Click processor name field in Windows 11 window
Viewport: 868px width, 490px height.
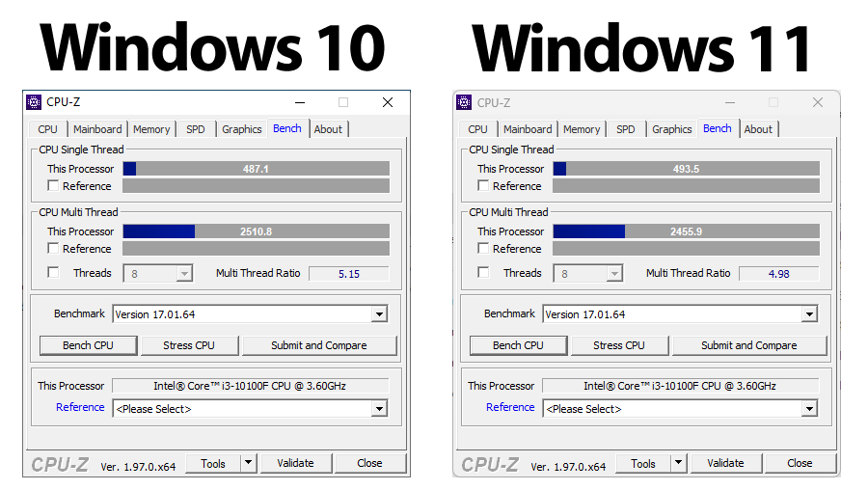tap(681, 386)
